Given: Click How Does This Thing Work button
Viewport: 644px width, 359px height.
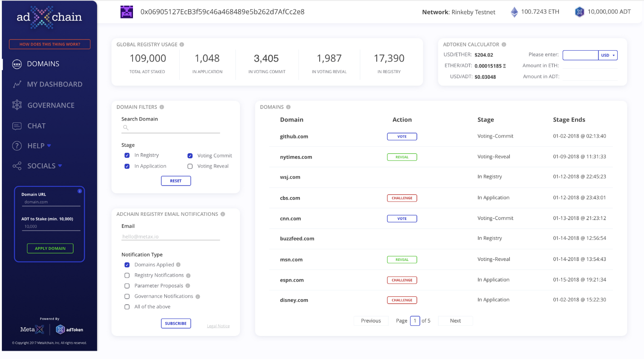Looking at the screenshot, I should [50, 44].
